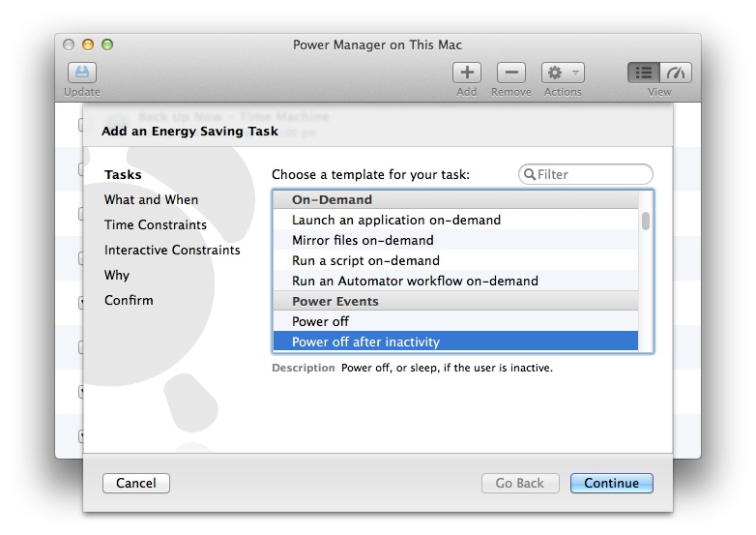Click the Cancel button
Screen dimensions: 756x535
[136, 483]
